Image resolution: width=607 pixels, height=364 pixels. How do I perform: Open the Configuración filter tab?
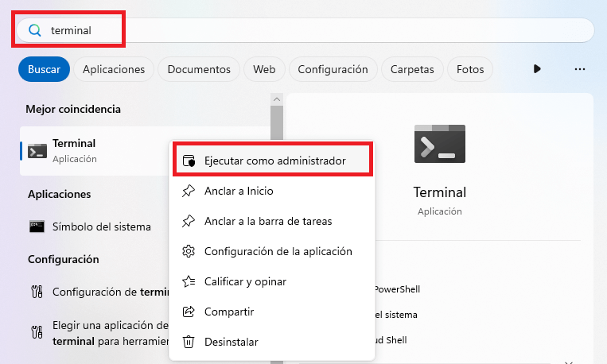[x=333, y=69]
